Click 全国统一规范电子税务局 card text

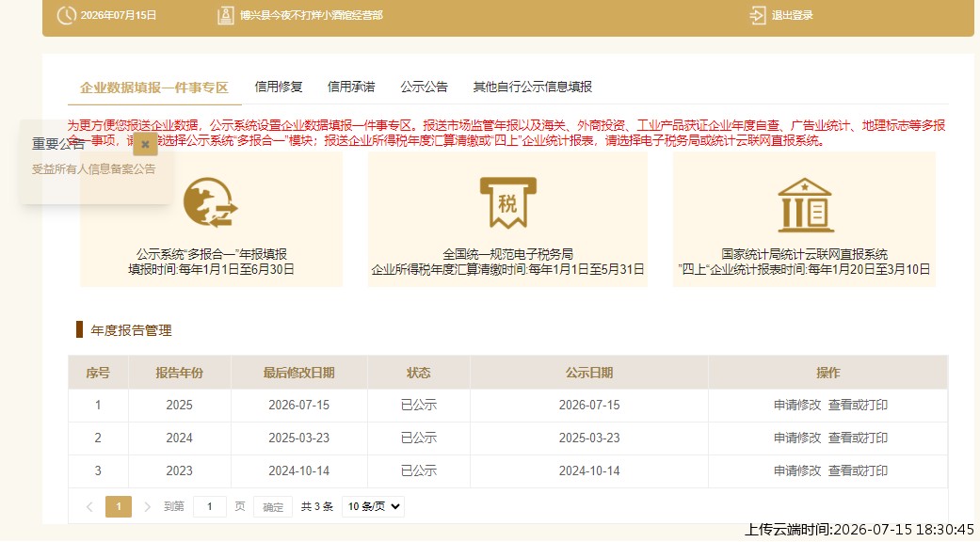click(507, 254)
